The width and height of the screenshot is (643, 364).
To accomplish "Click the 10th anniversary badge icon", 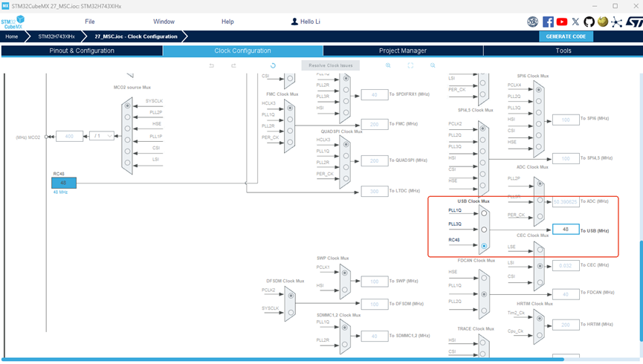I will tap(533, 22).
